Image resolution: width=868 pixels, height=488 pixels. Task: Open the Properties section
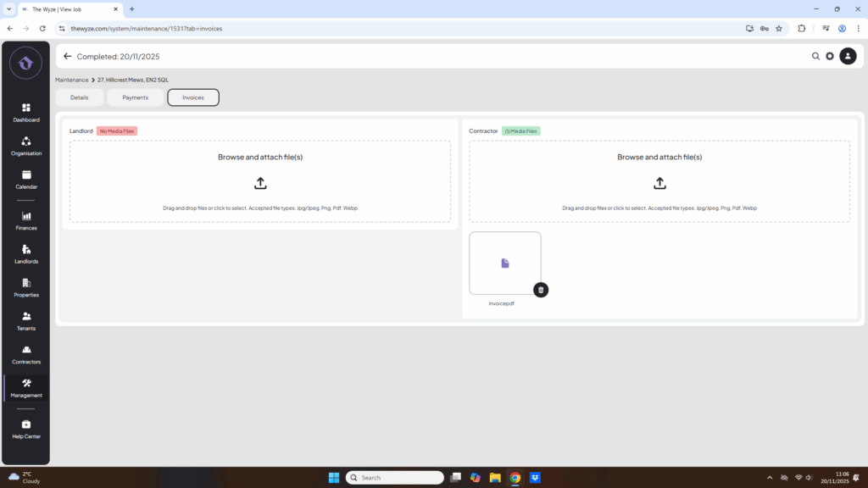[x=26, y=287]
